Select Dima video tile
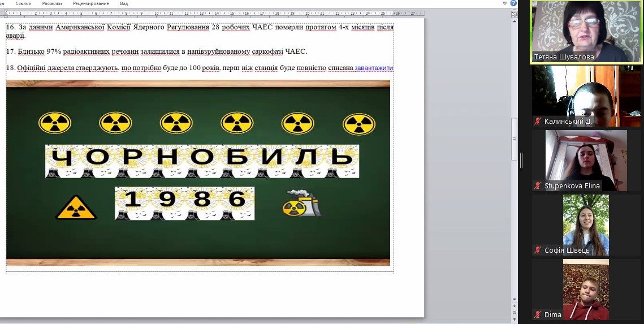The image size is (644, 324). pyautogui.click(x=586, y=289)
